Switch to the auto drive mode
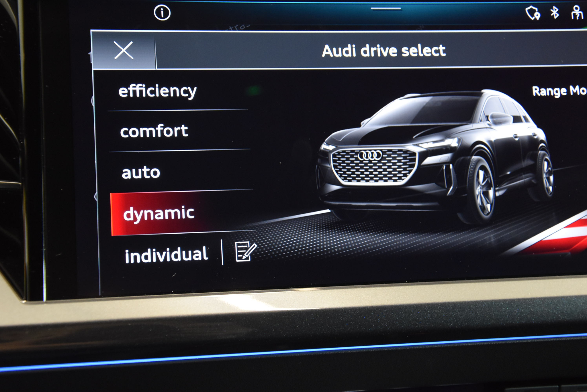 (141, 172)
